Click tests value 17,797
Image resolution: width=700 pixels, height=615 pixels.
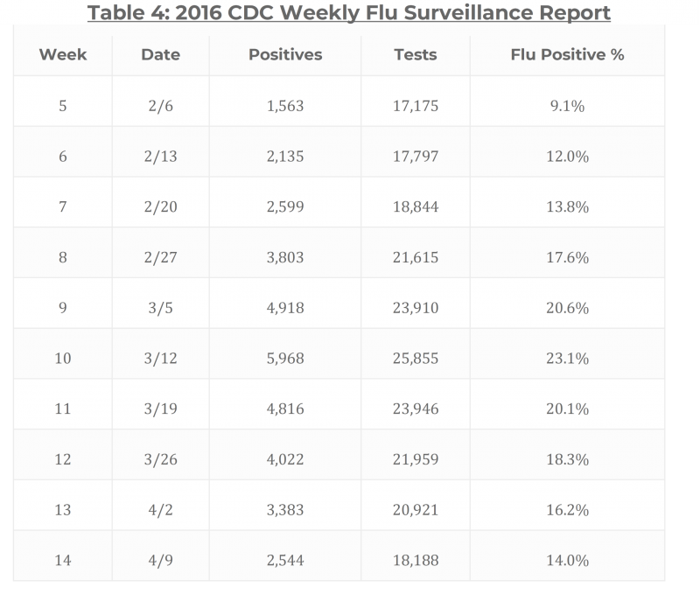pos(416,157)
